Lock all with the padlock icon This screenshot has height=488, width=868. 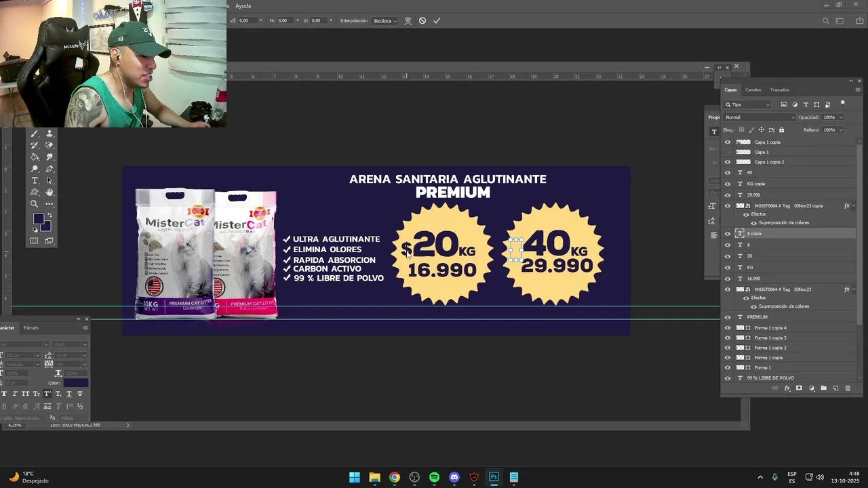pos(781,129)
